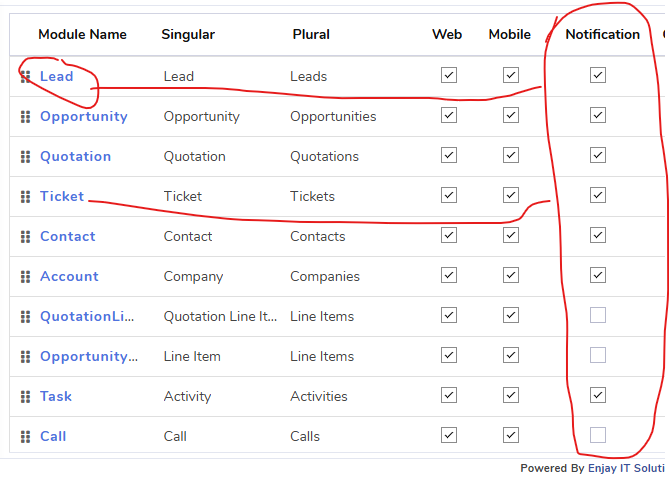Open the truncated Opportunity... line item module
Screen dimensions: 669x477
(x=89, y=356)
